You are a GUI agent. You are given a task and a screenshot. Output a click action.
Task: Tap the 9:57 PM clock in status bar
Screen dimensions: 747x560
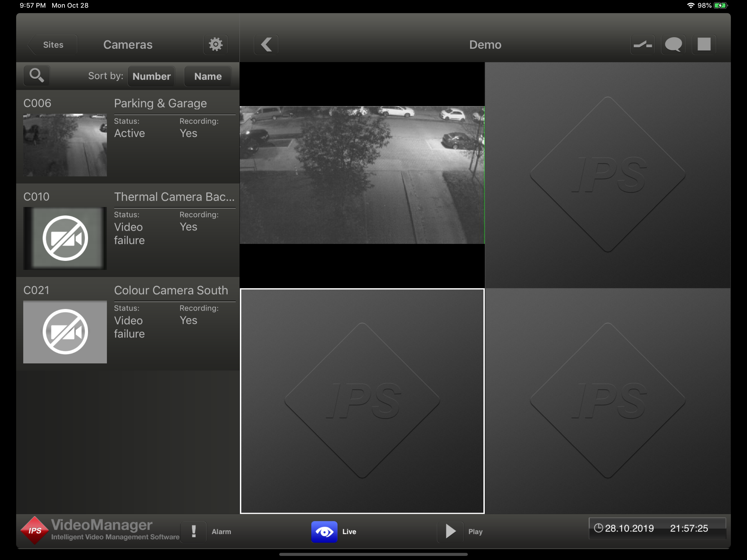tap(33, 5)
